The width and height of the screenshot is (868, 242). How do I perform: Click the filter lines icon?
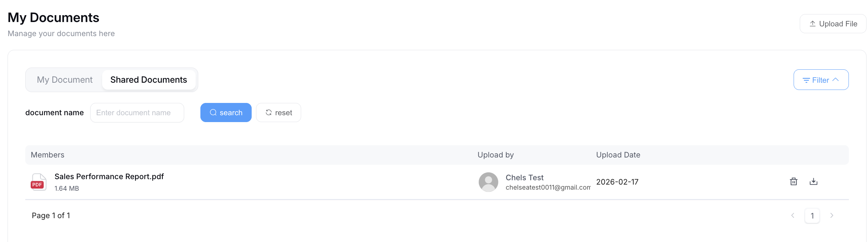pyautogui.click(x=806, y=80)
